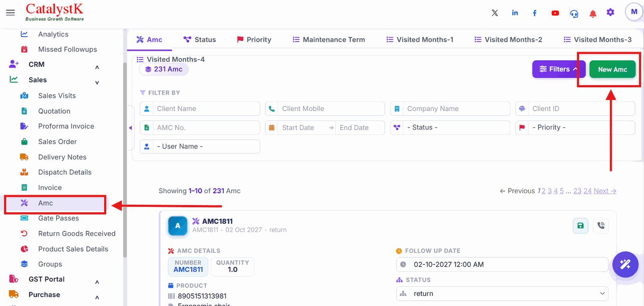The image size is (644, 306).
Task: Open the magic wand floating button
Action: click(x=625, y=265)
